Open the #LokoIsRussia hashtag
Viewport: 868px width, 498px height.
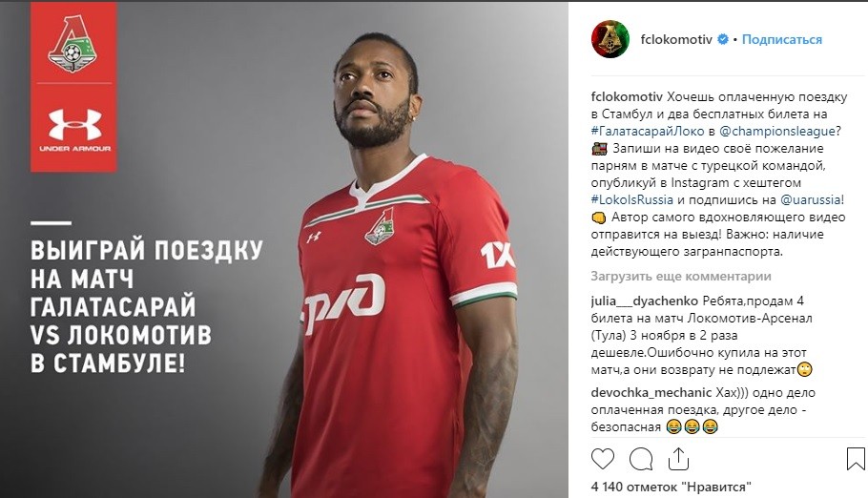[x=632, y=200]
